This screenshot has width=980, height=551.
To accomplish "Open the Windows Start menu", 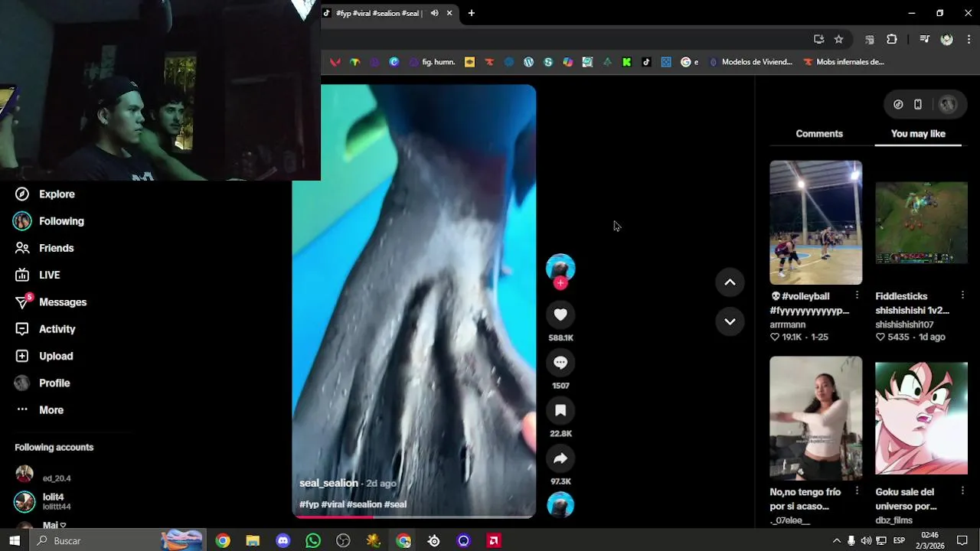I will coord(15,541).
